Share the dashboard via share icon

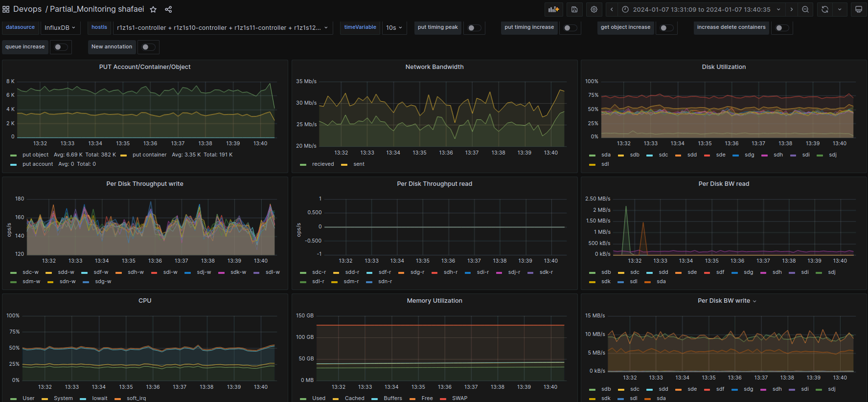pyautogui.click(x=168, y=9)
